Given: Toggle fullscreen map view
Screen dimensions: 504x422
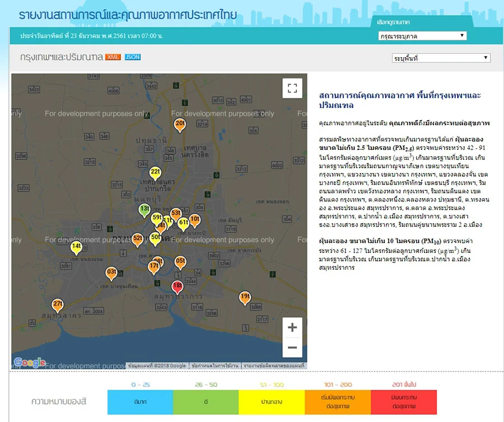Looking at the screenshot, I should [292, 88].
